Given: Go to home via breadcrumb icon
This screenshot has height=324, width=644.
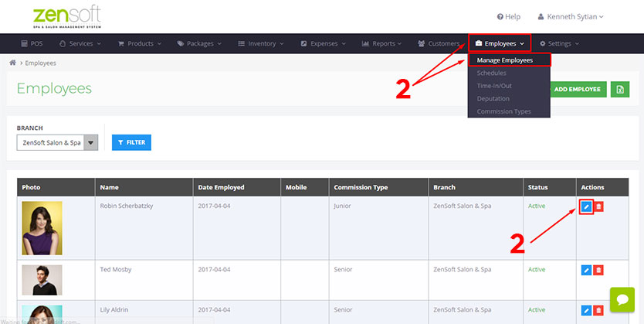Looking at the screenshot, I should click(12, 63).
